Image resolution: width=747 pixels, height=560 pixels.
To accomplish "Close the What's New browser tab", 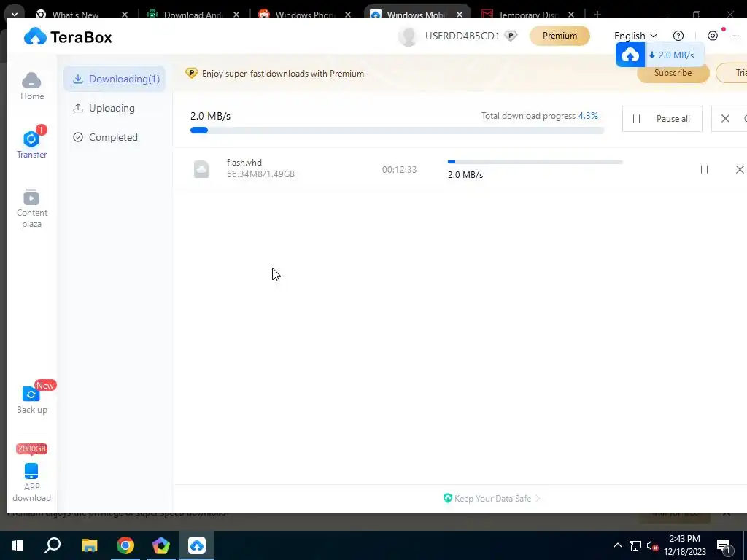I will pyautogui.click(x=125, y=15).
